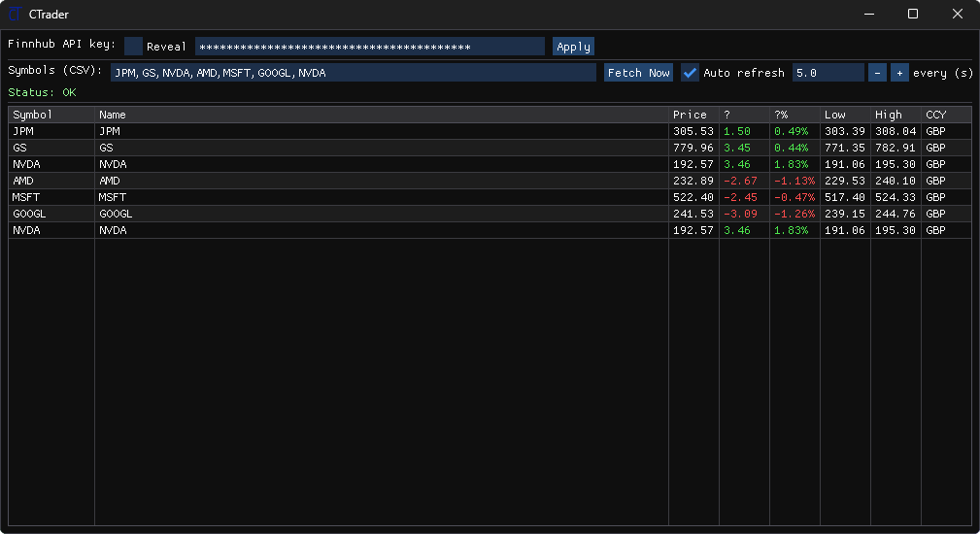Viewport: 980px width, 534px height.
Task: Click the 308.04 high value for JPM
Action: tap(896, 131)
